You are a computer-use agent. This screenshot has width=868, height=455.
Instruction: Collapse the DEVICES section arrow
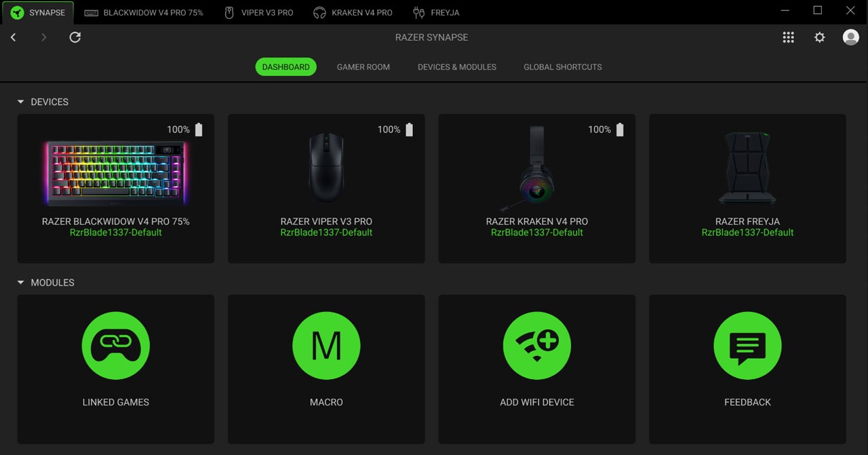point(20,102)
